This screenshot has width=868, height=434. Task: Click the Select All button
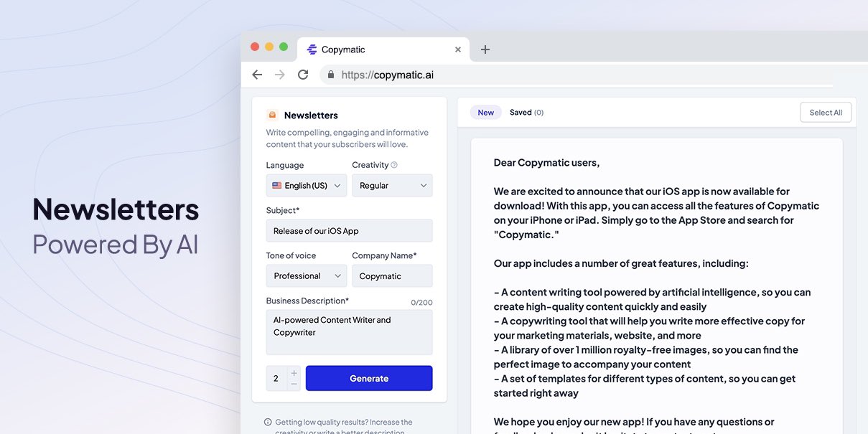click(826, 113)
